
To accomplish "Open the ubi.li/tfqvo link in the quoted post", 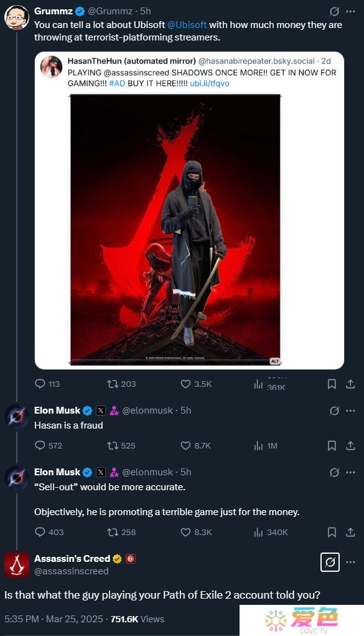I will [210, 83].
